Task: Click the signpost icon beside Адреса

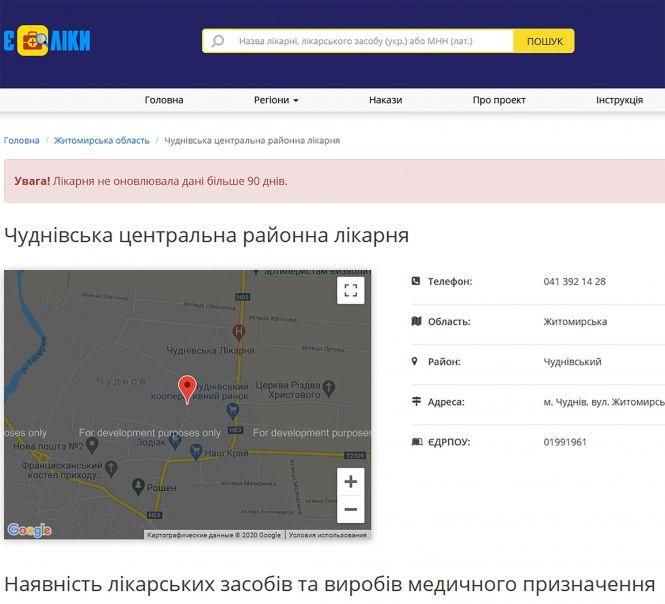Action: (416, 401)
